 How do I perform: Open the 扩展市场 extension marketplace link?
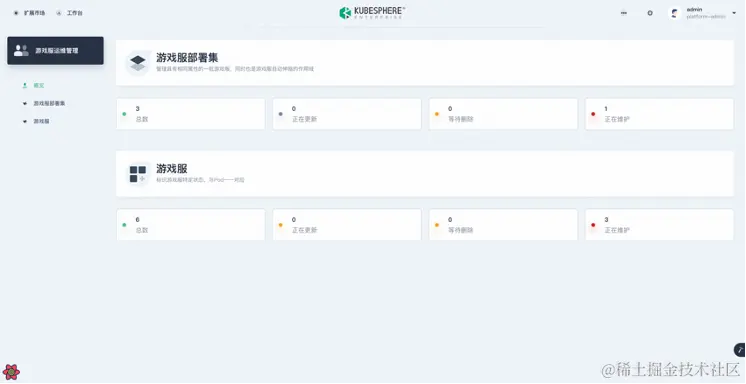tap(29, 13)
